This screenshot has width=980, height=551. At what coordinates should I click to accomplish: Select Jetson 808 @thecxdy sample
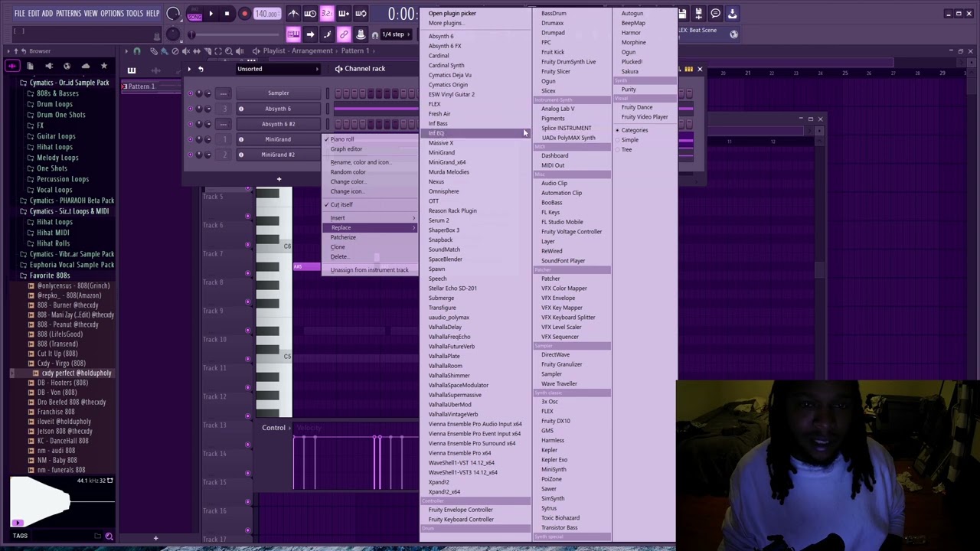64,431
